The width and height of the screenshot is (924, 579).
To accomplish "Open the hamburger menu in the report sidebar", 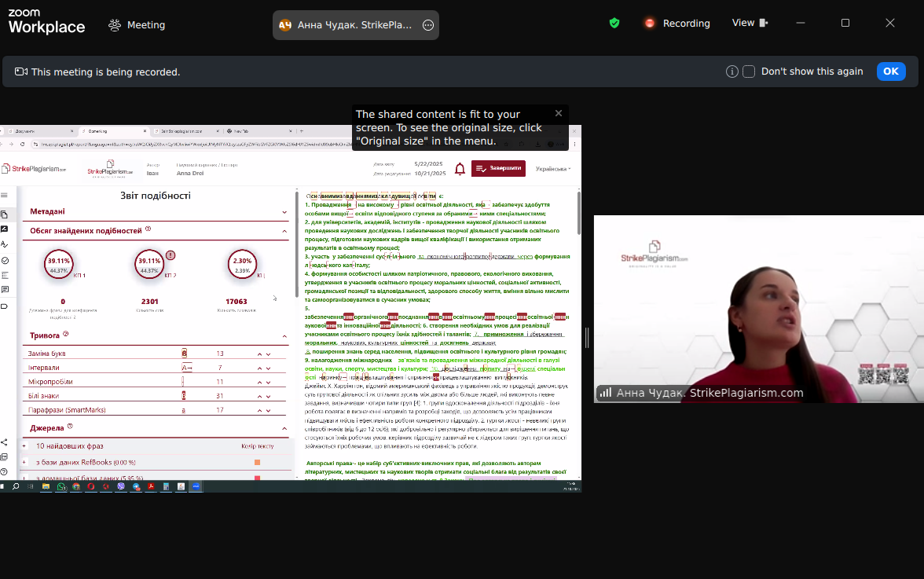I will point(4,195).
